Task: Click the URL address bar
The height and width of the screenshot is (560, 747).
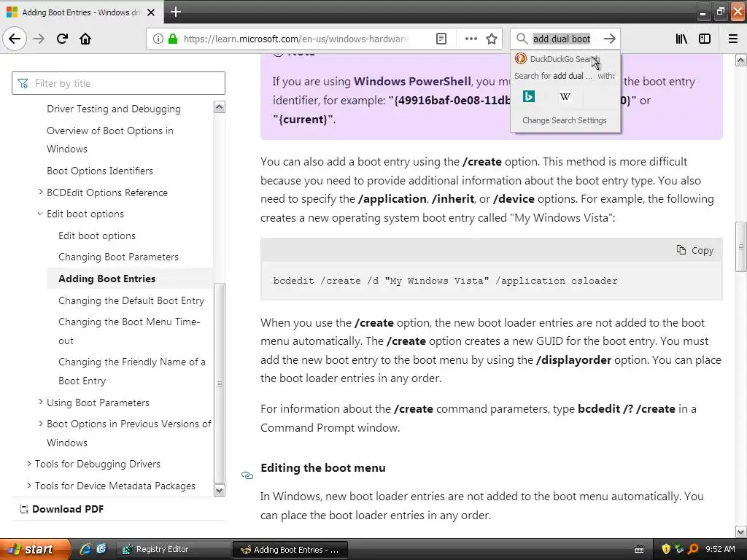Action: pos(296,39)
